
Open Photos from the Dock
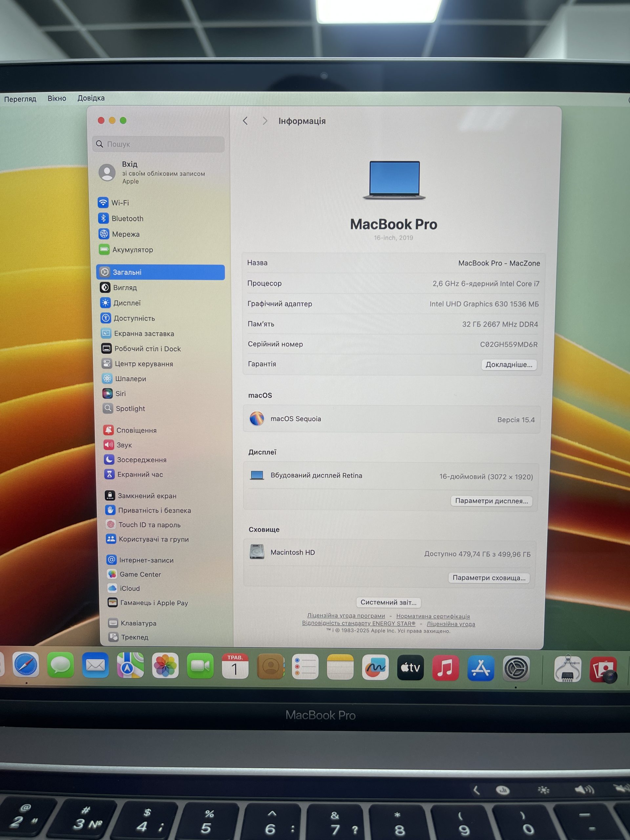click(165, 666)
